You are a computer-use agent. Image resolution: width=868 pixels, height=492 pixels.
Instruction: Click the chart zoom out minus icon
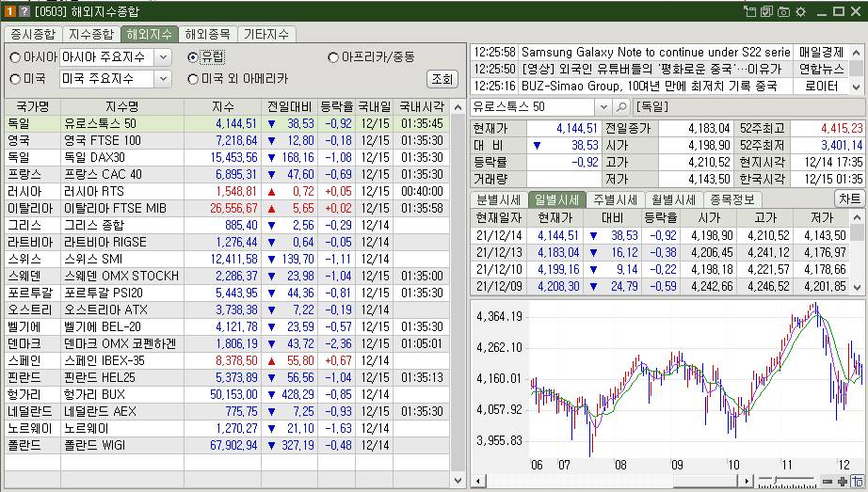coord(827,482)
